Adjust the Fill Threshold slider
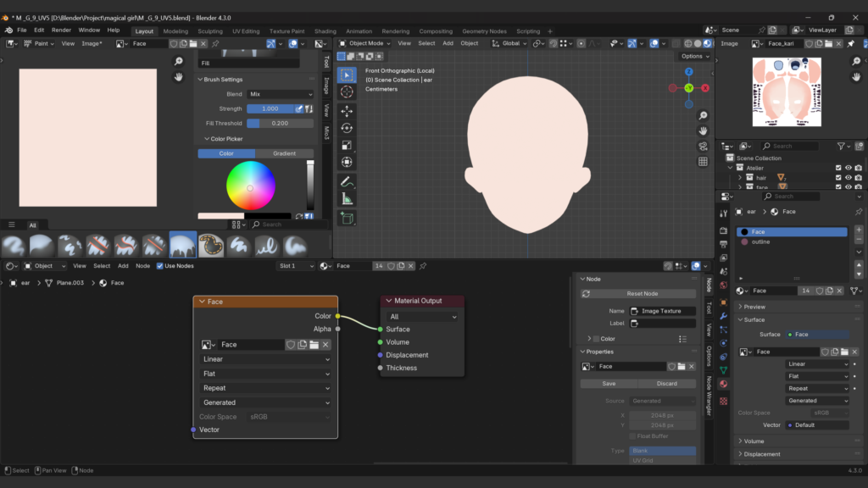Viewport: 868px width, 488px height. [x=280, y=123]
